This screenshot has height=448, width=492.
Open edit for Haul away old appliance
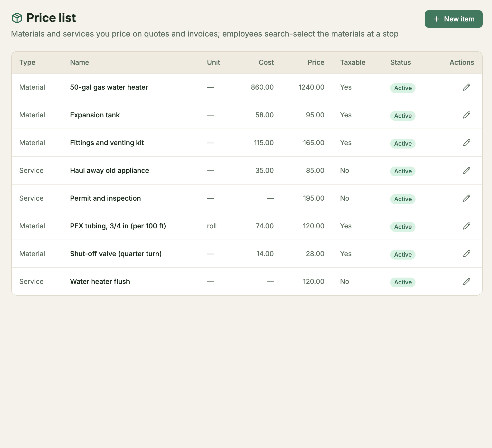[x=466, y=171]
